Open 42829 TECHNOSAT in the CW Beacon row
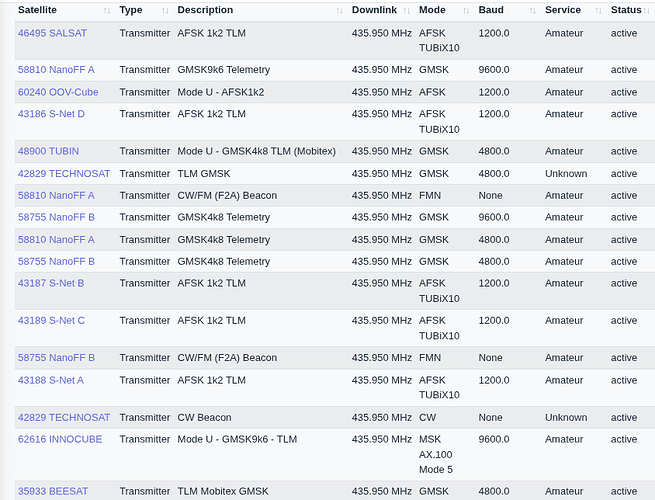Screen dimensions: 655x500 click(x=64, y=417)
